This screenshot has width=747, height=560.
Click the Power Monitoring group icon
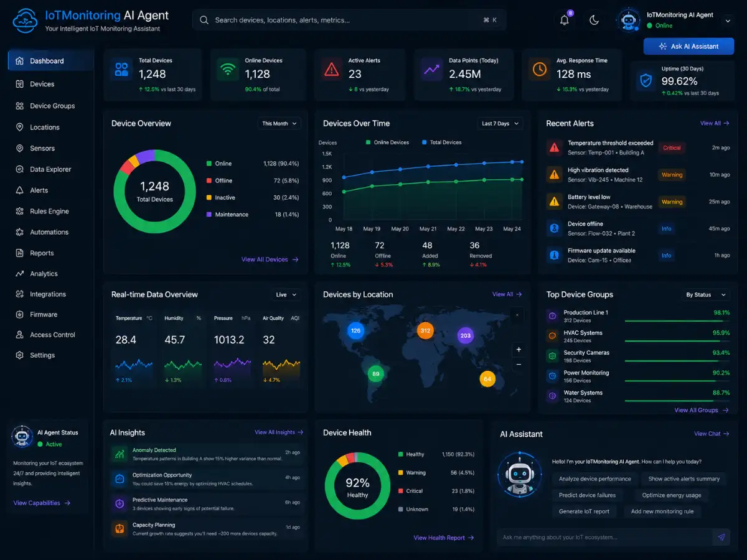pos(552,376)
